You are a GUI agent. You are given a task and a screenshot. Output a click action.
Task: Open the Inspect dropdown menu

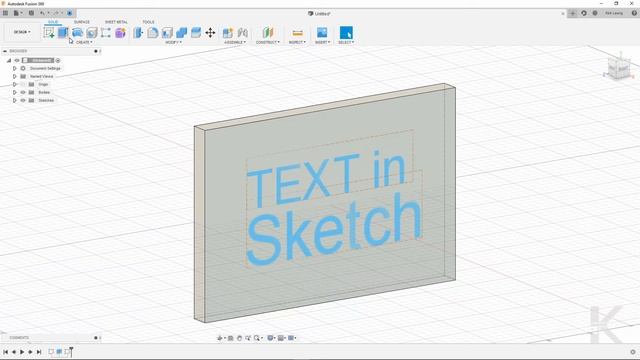(x=297, y=42)
